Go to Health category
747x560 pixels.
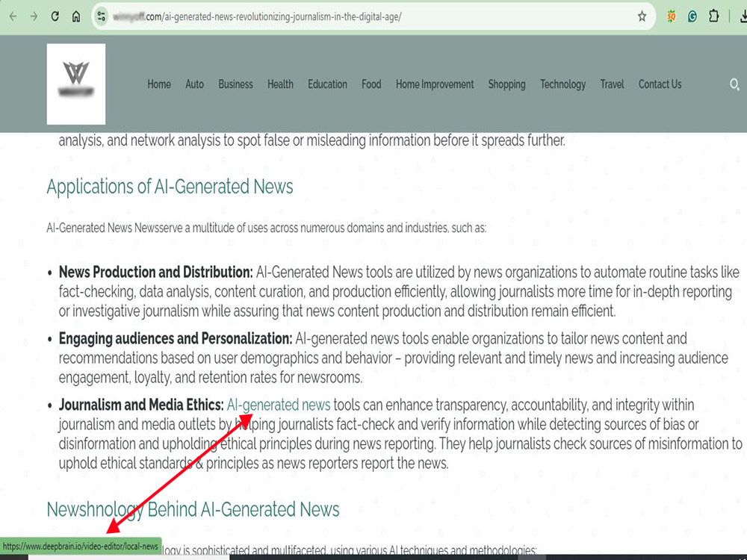(x=280, y=84)
